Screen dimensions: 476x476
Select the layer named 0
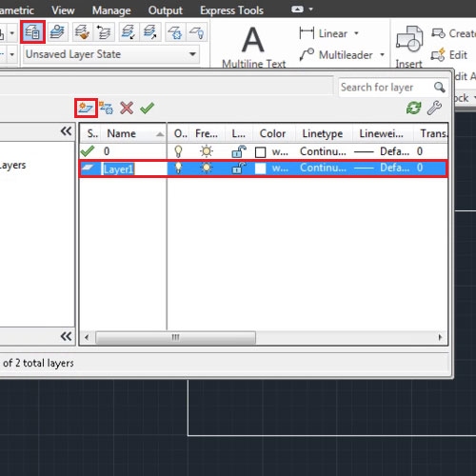coord(107,151)
